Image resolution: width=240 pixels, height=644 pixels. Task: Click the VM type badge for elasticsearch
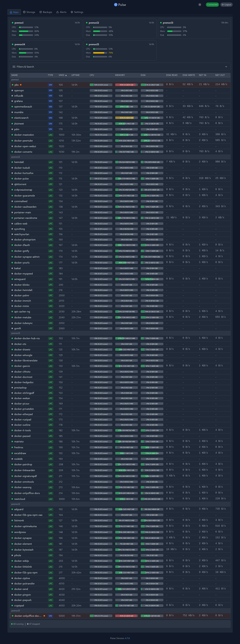click(x=50, y=118)
